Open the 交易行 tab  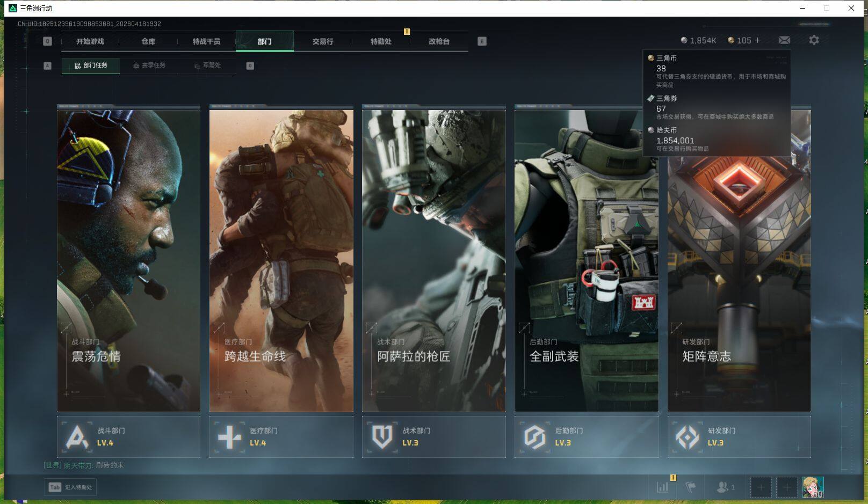click(323, 41)
